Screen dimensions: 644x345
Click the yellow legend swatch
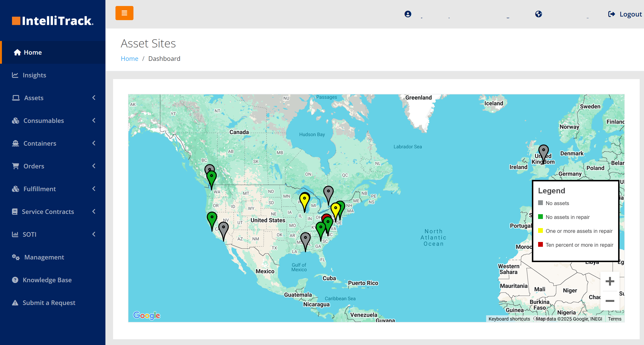click(x=540, y=230)
